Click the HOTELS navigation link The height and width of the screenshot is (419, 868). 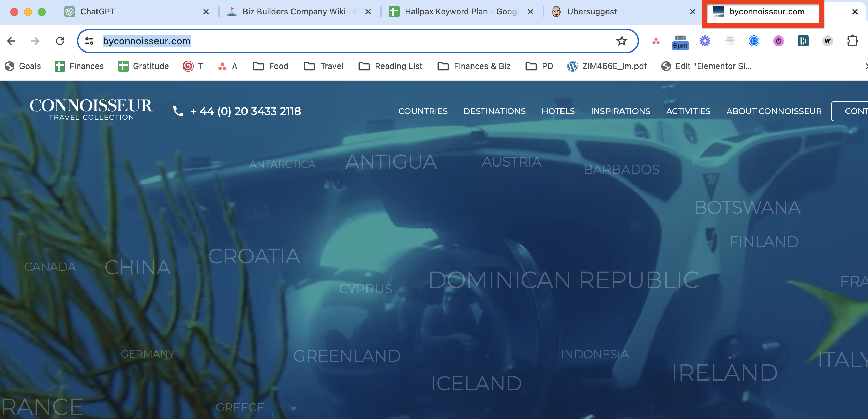[x=558, y=111]
